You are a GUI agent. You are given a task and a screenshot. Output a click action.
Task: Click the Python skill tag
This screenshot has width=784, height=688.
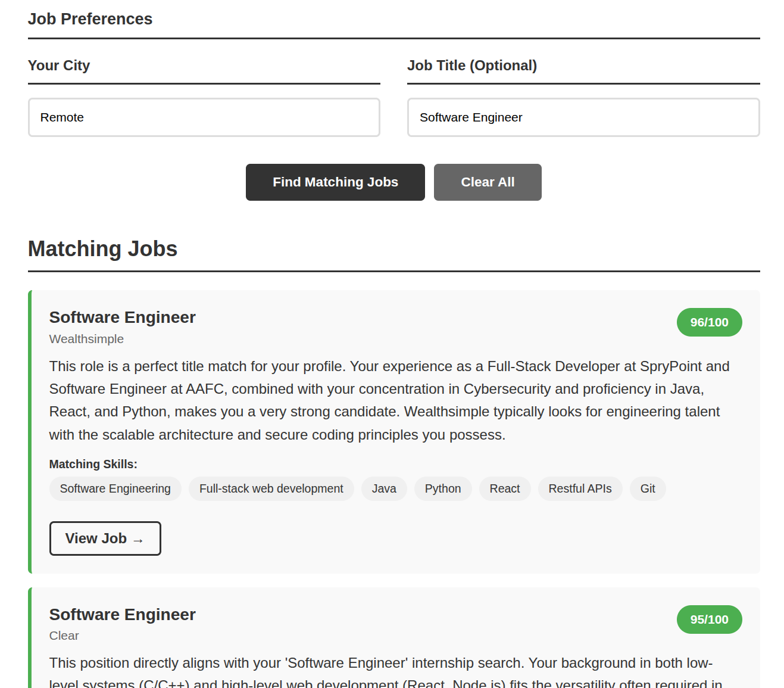(442, 488)
